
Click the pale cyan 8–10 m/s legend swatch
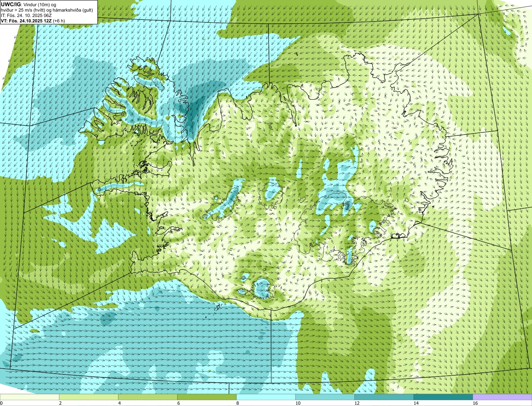click(x=266, y=397)
